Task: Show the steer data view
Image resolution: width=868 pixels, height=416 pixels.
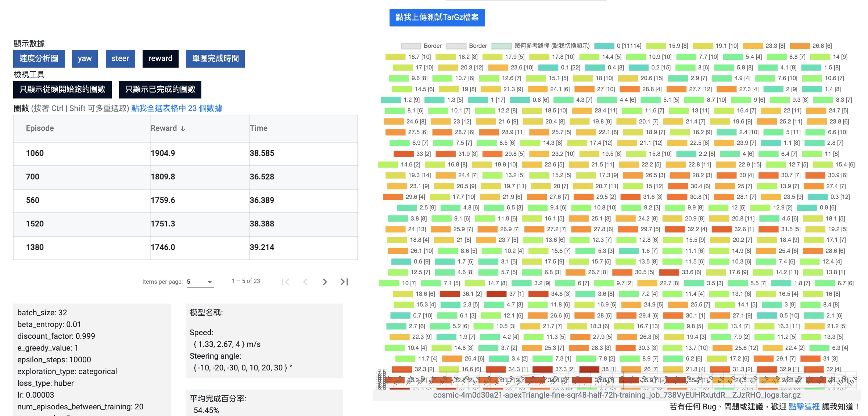Action: [x=120, y=58]
